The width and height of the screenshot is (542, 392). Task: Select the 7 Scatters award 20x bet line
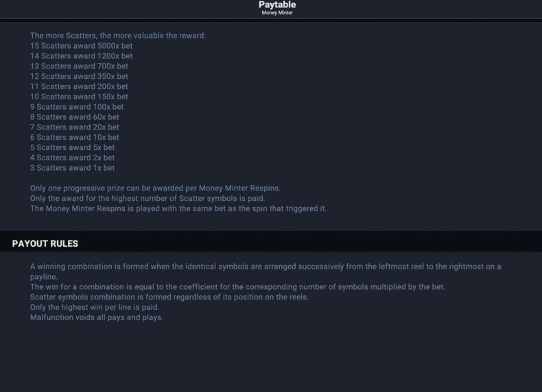pyautogui.click(x=75, y=127)
